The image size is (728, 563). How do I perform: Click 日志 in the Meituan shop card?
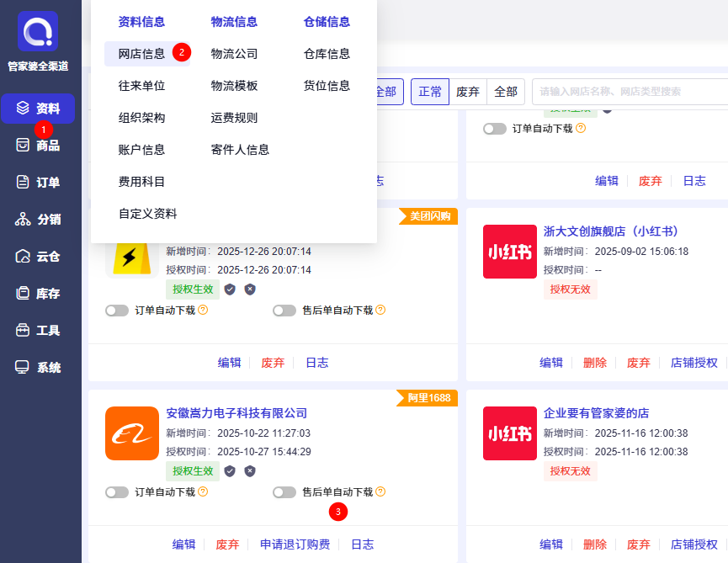317,363
